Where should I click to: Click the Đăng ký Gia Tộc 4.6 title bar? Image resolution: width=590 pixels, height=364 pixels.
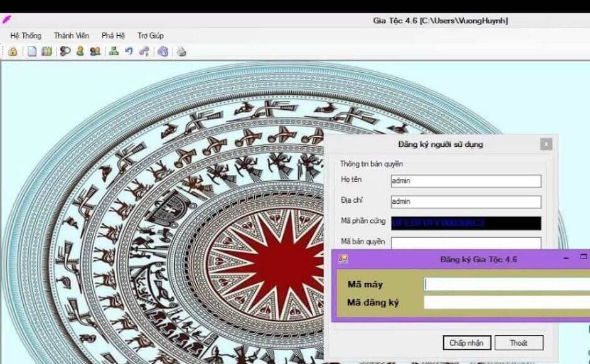tap(461, 259)
